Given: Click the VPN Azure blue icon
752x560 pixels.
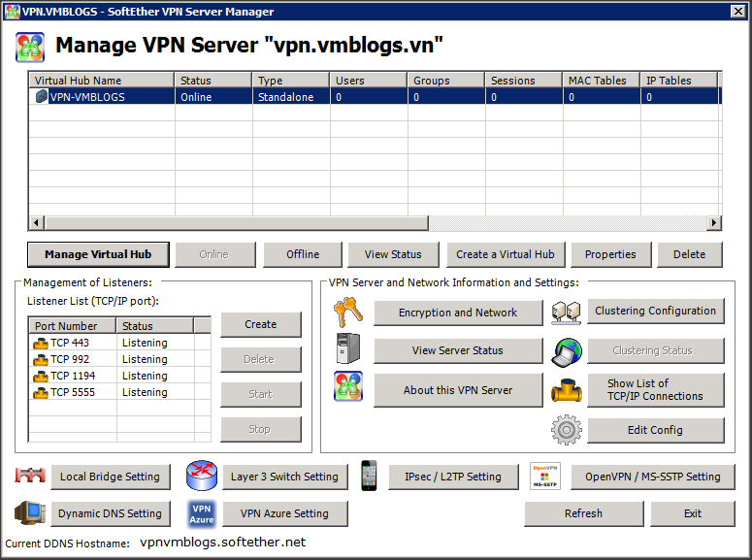Looking at the screenshot, I should click(x=202, y=513).
